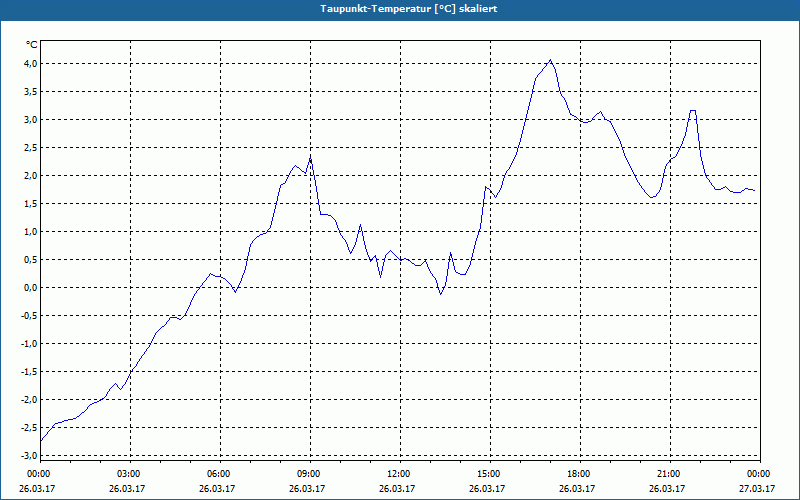The height and width of the screenshot is (500, 800).
Task: Click the '09:00' time axis label
Action: point(308,474)
